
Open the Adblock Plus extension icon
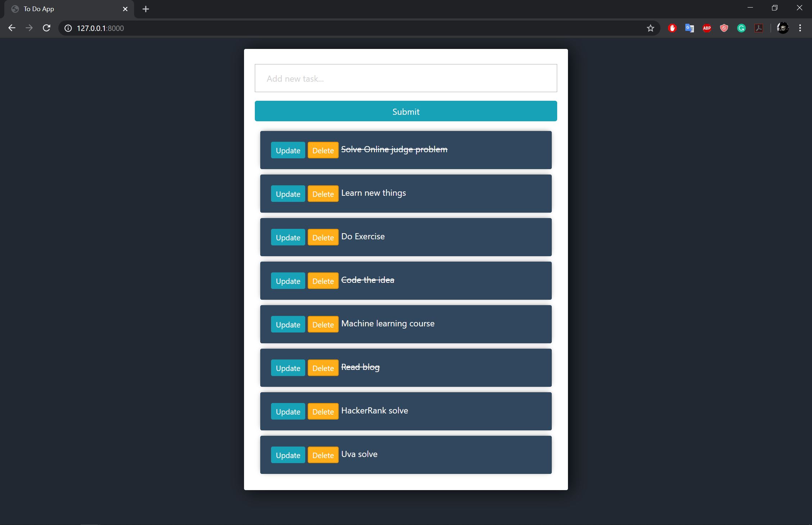click(x=707, y=28)
